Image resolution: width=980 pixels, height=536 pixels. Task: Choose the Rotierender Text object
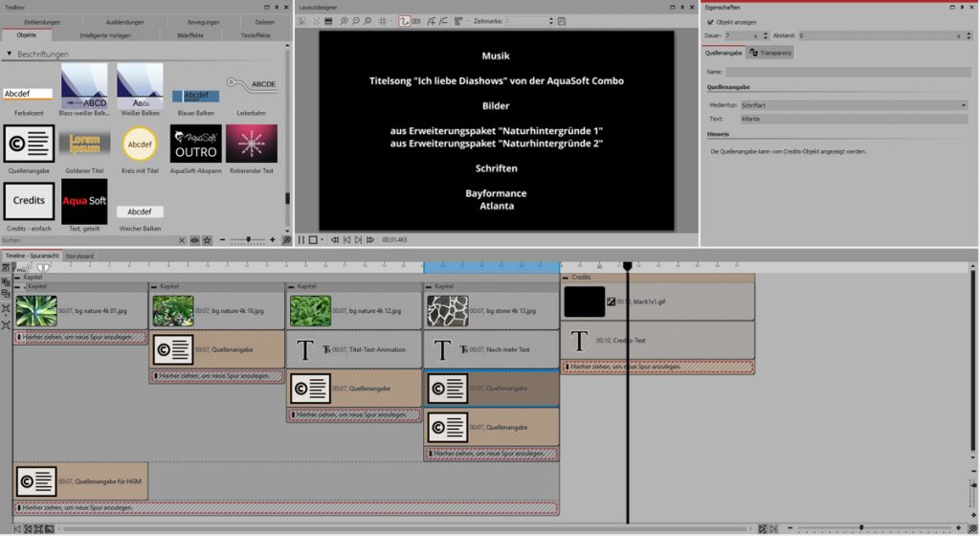[251, 144]
